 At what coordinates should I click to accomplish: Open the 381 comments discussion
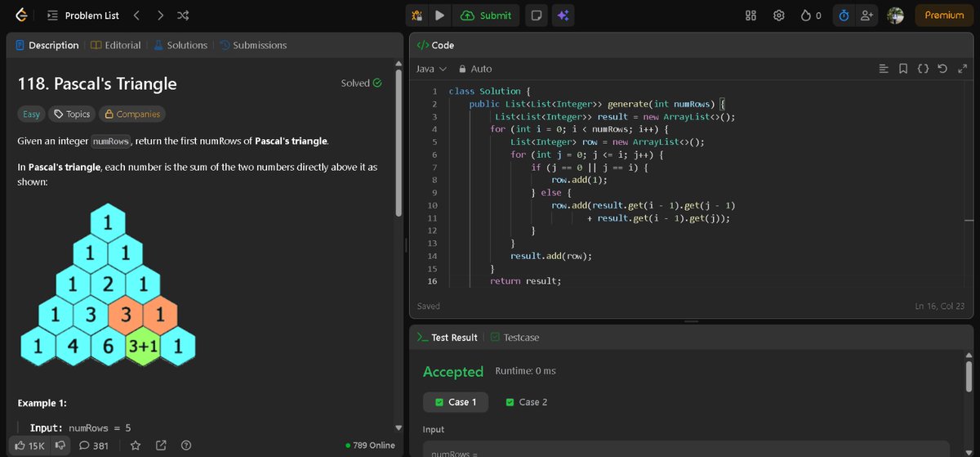tap(94, 446)
